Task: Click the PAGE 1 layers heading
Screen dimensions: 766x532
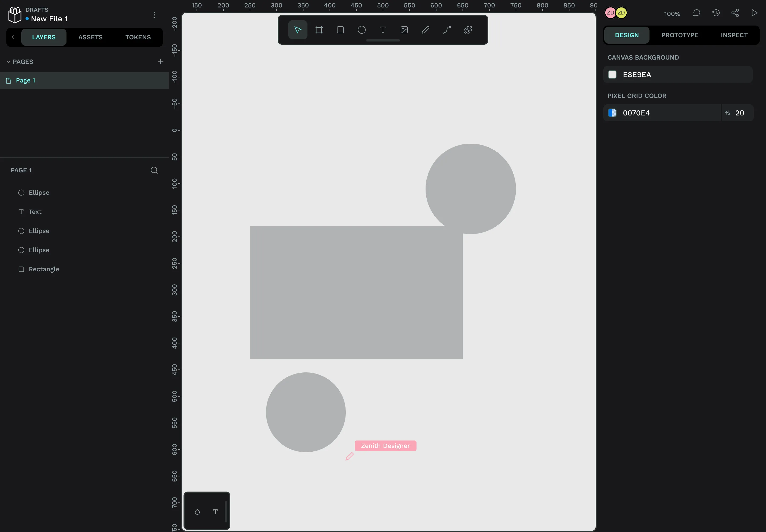Action: [21, 170]
